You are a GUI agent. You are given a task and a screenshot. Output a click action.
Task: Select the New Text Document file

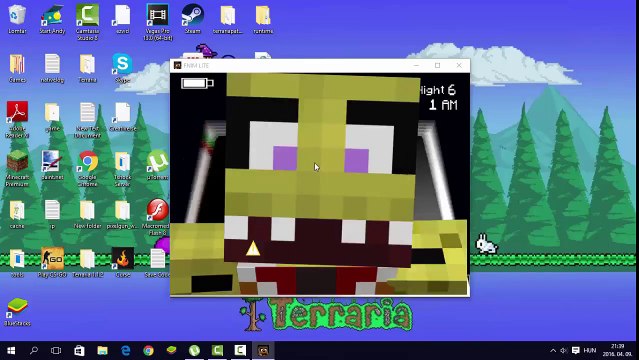[88, 119]
